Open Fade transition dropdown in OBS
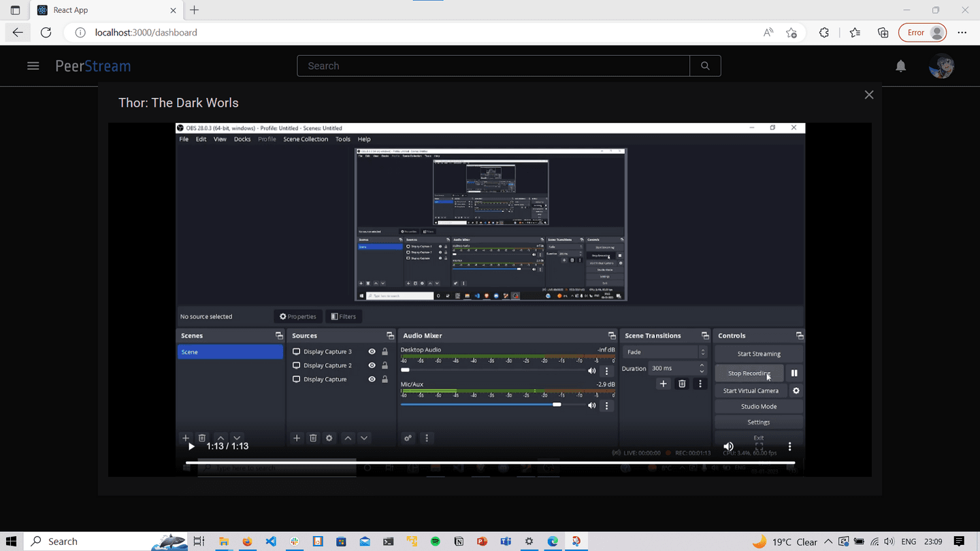This screenshot has height=551, width=980. [x=664, y=352]
